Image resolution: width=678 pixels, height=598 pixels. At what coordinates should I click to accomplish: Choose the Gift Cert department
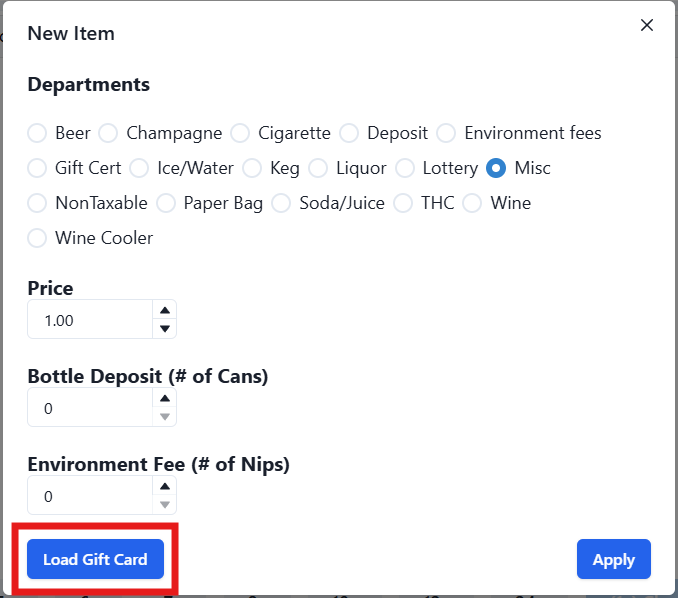37,168
